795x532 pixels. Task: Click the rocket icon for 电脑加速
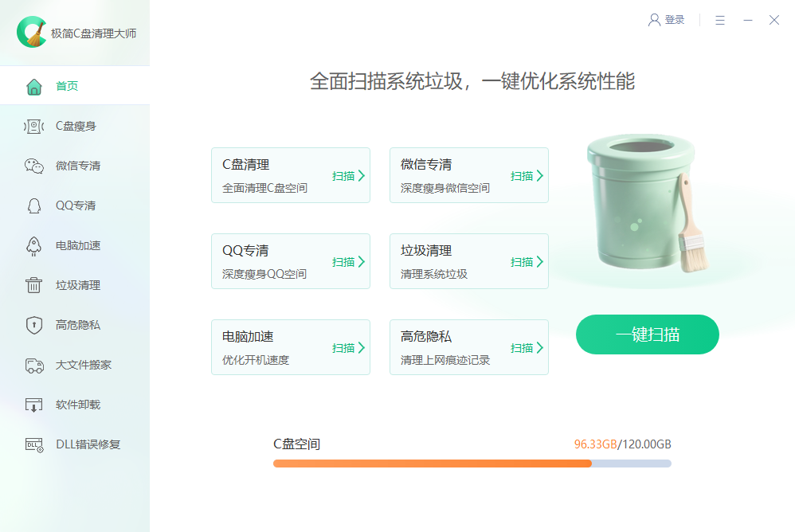(x=34, y=246)
